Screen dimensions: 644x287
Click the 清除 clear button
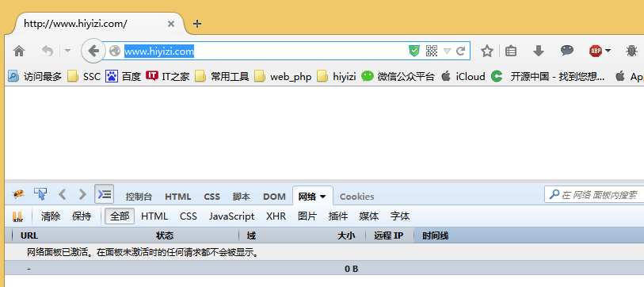click(x=51, y=216)
